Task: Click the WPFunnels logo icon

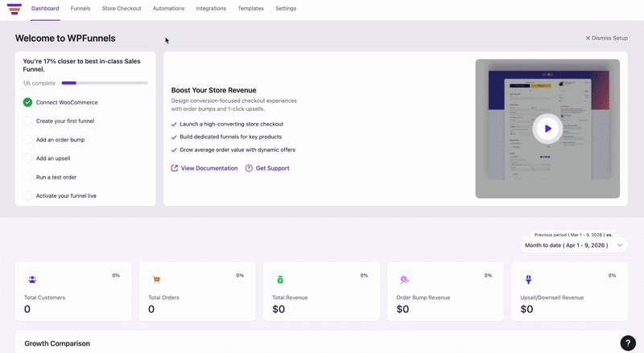Action: click(14, 9)
